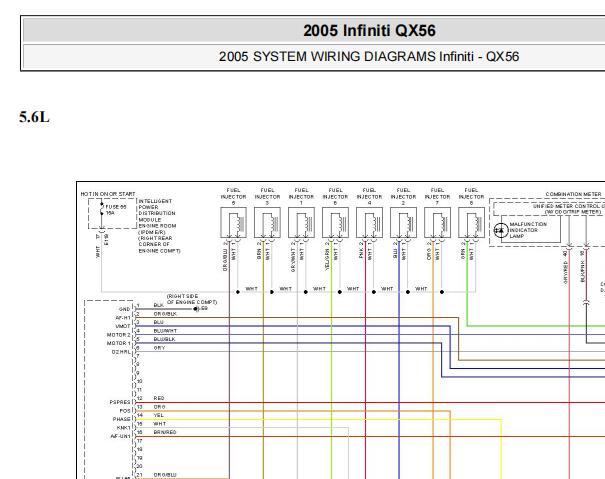This screenshot has width=605, height=479.
Task: Click 'HOT IN ON OR START' label
Action: (108, 194)
